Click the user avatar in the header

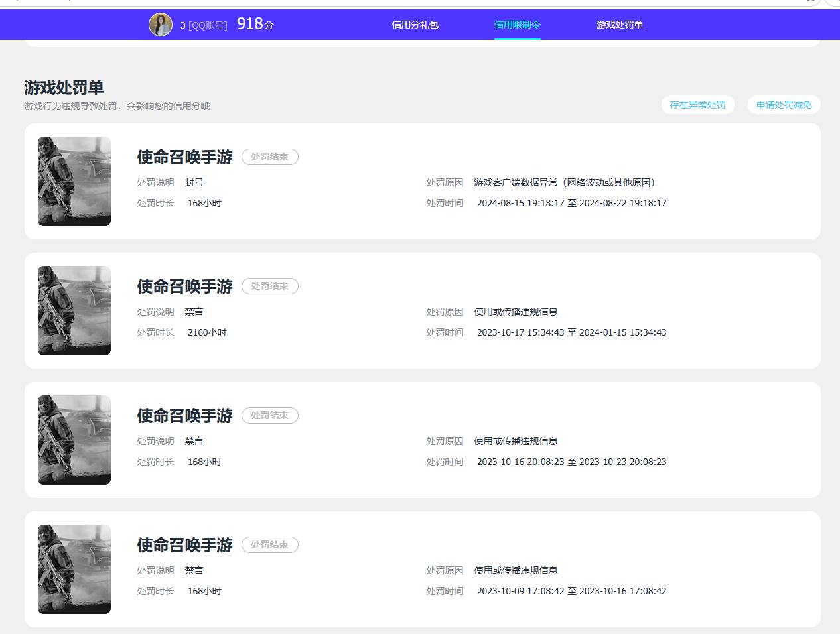(x=160, y=25)
